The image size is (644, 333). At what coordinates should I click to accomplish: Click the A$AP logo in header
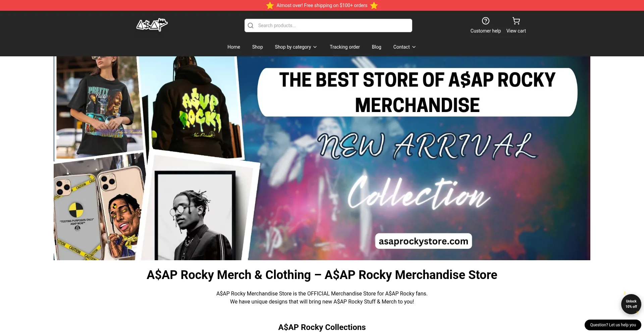(152, 25)
